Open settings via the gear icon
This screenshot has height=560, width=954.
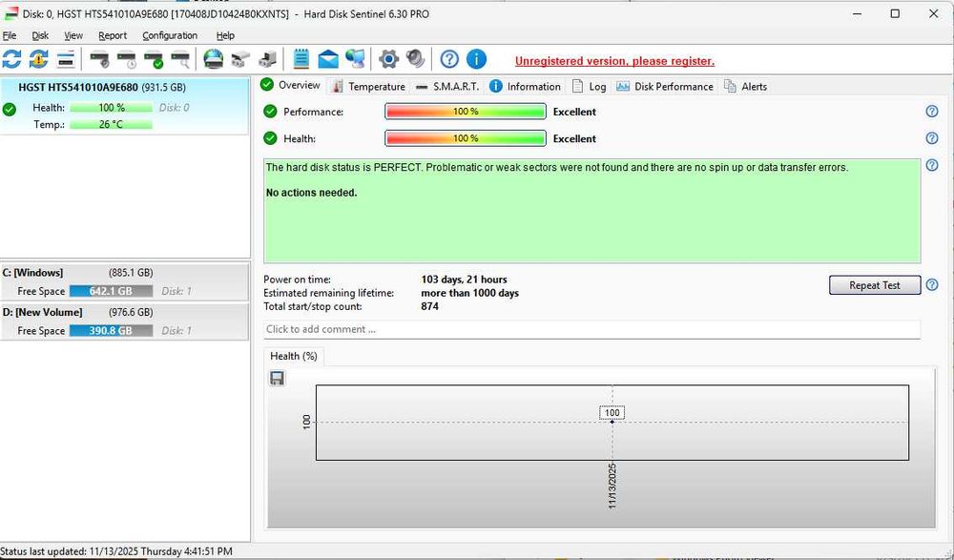click(388, 59)
